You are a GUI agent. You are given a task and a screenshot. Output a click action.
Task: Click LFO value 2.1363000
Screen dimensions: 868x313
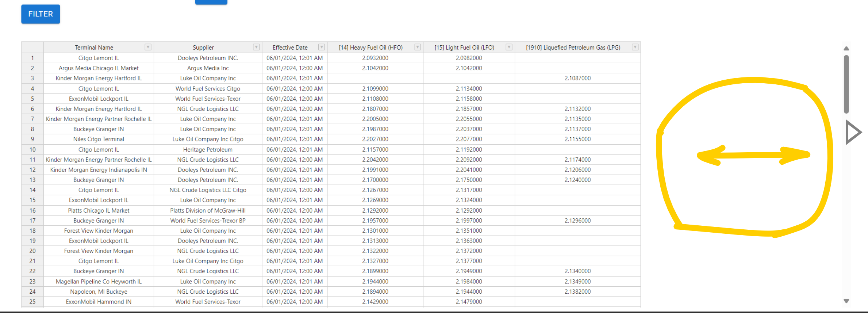469,241
